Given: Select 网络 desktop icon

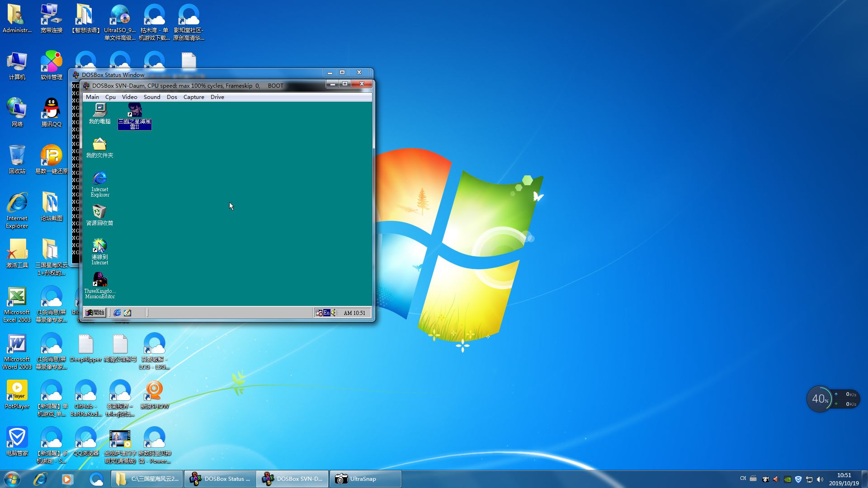Looking at the screenshot, I should pyautogui.click(x=17, y=113).
